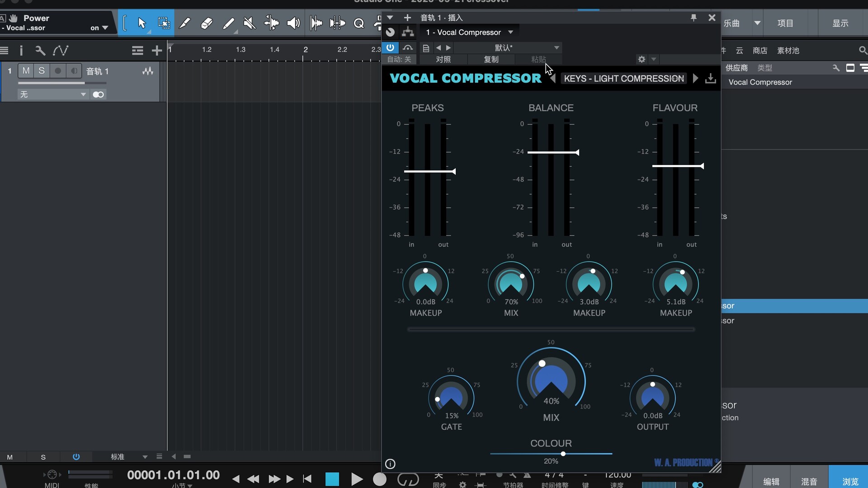Sort browser by 类型

[x=765, y=68]
